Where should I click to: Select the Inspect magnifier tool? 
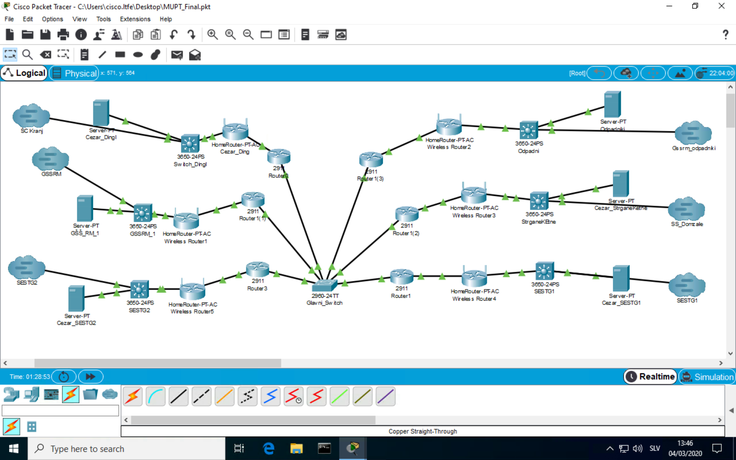click(27, 55)
